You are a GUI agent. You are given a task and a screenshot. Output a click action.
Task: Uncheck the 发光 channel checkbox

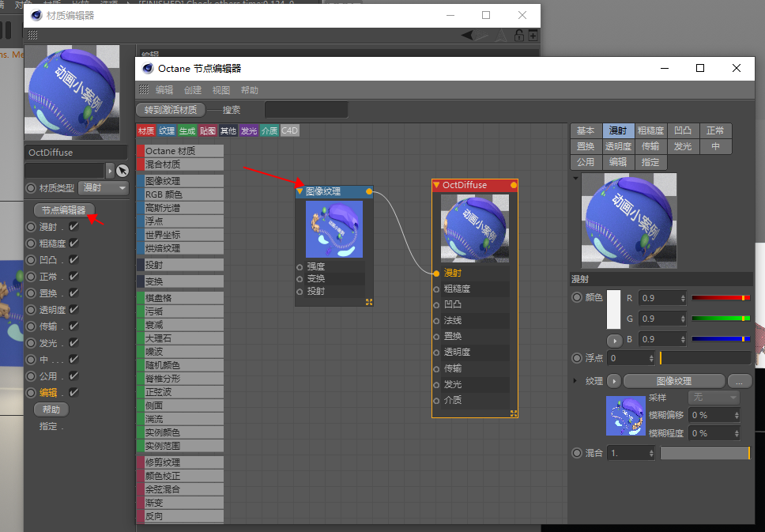73,341
